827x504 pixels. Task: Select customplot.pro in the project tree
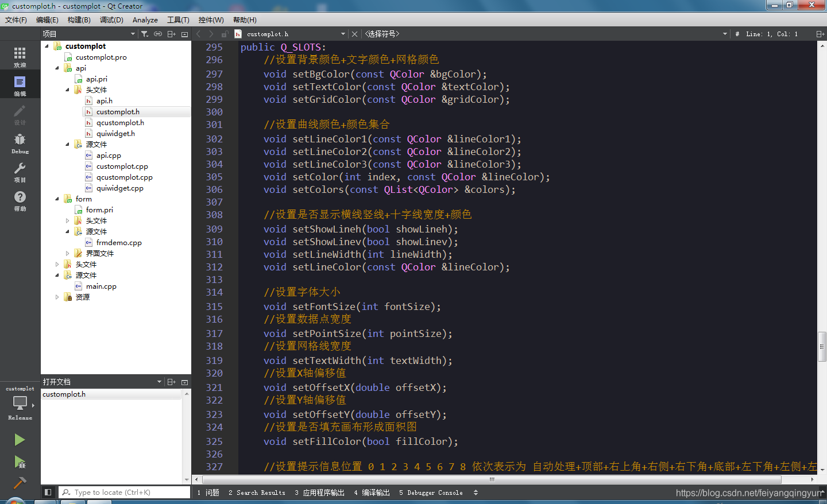101,57
